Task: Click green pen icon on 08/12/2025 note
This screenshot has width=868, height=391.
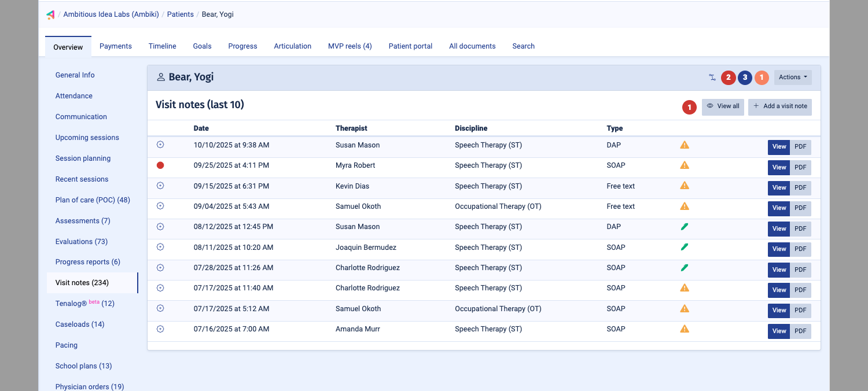Action: [685, 227]
